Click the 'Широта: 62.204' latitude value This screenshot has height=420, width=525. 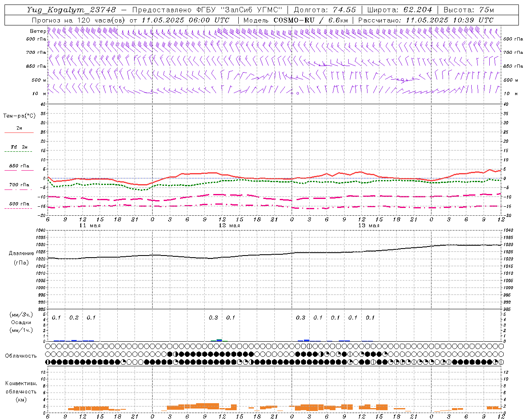click(399, 10)
